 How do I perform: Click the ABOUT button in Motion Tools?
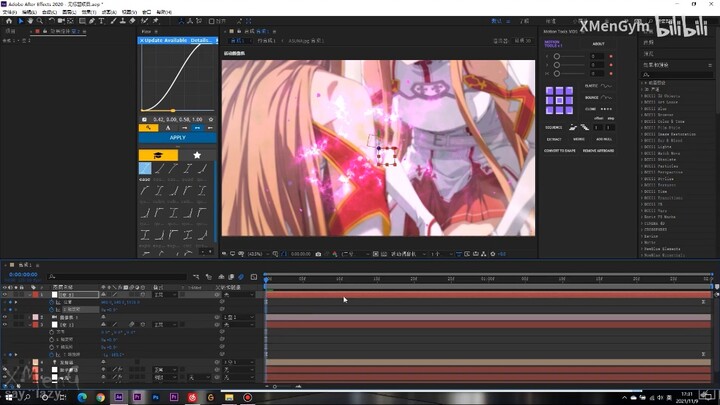click(598, 44)
